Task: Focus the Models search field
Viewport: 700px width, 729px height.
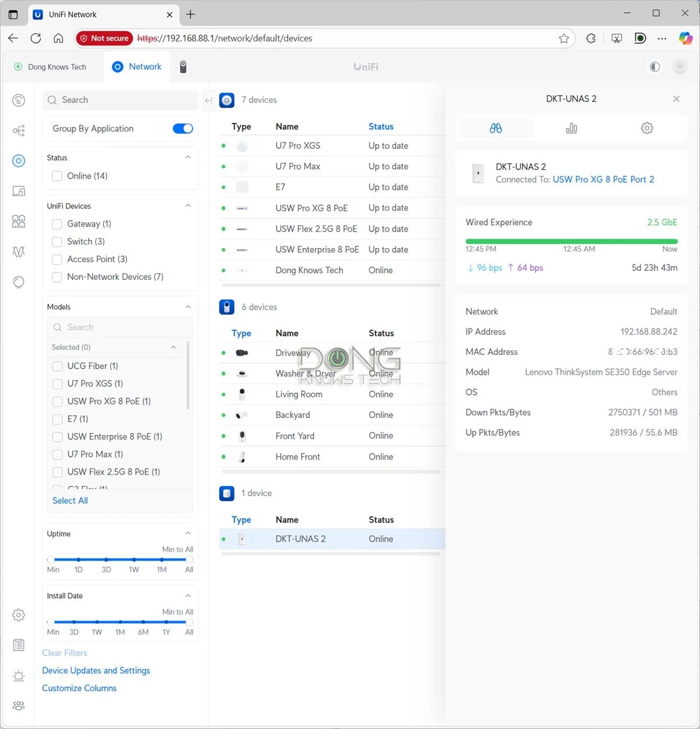Action: tap(120, 327)
